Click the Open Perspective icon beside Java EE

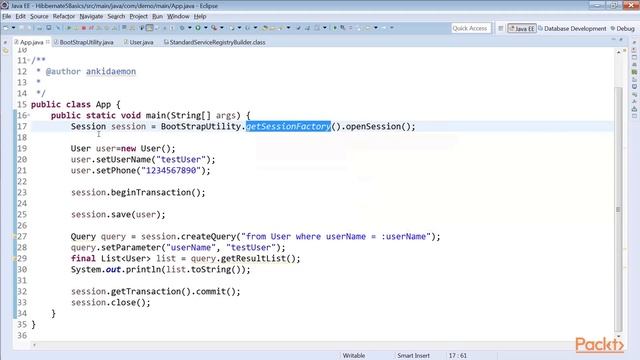tap(501, 29)
